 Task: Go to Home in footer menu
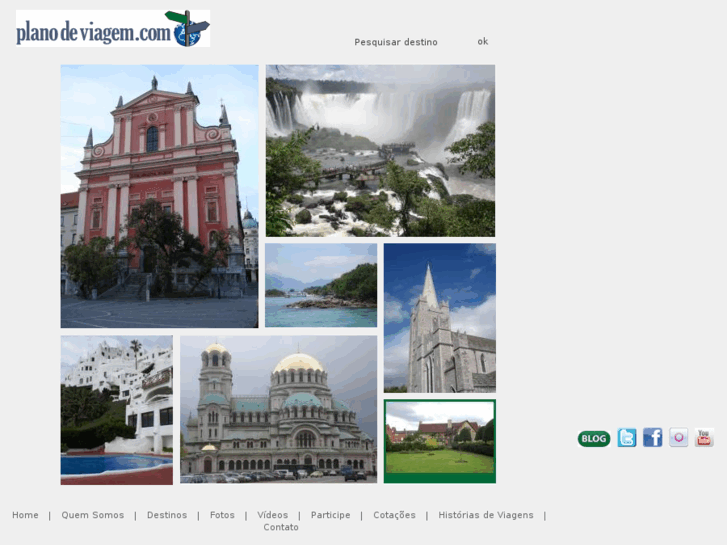[25, 515]
